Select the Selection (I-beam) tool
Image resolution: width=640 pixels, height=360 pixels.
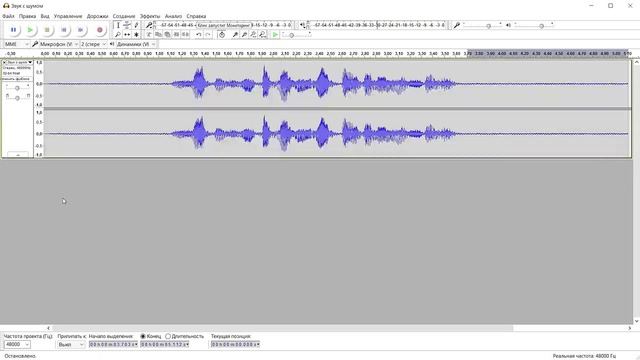(x=118, y=25)
